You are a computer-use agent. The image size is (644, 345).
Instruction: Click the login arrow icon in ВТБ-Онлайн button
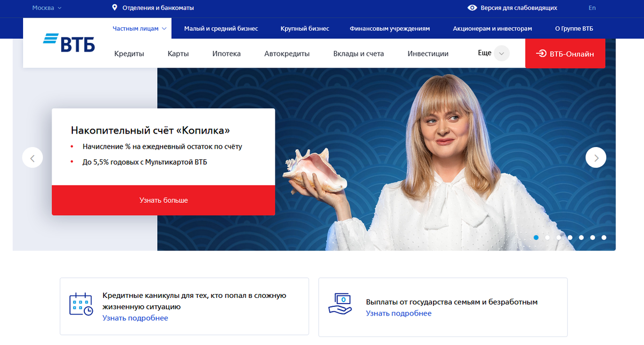pos(541,54)
